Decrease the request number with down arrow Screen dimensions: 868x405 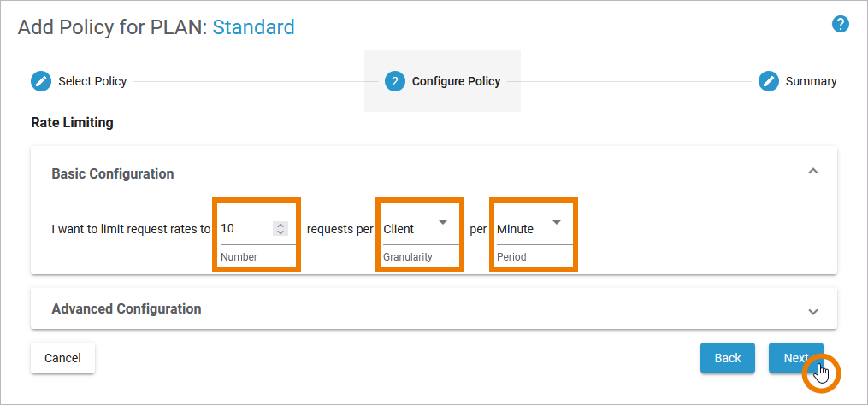coord(280,232)
